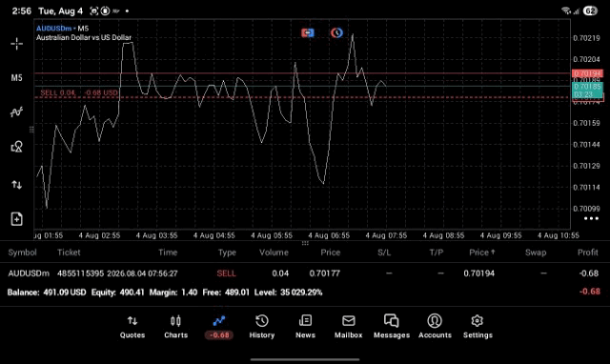Open the Settings gear tab
The width and height of the screenshot is (610, 364).
pyautogui.click(x=478, y=327)
